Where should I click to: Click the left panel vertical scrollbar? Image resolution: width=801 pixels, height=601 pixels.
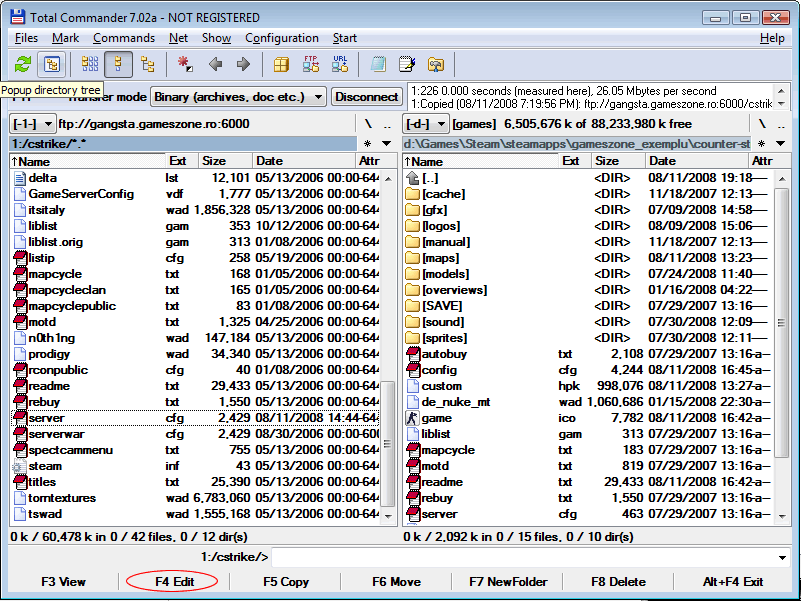[389, 300]
